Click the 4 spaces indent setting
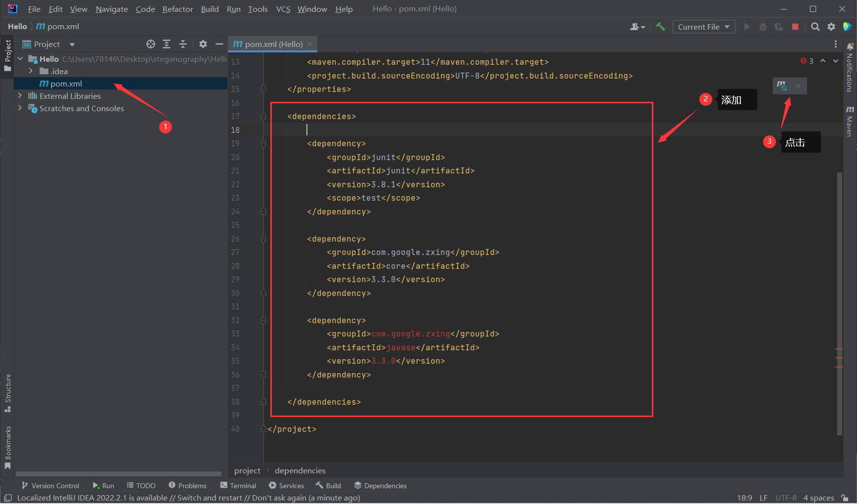The width and height of the screenshot is (857, 504). pyautogui.click(x=818, y=498)
